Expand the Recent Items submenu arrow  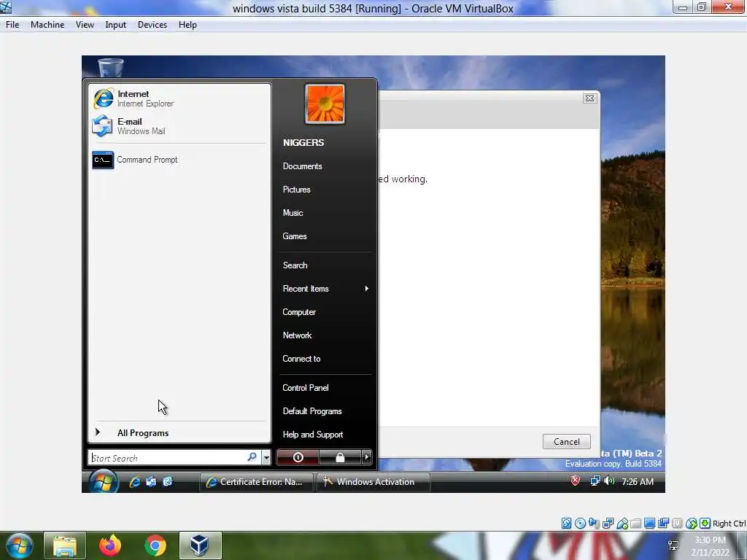click(x=366, y=289)
